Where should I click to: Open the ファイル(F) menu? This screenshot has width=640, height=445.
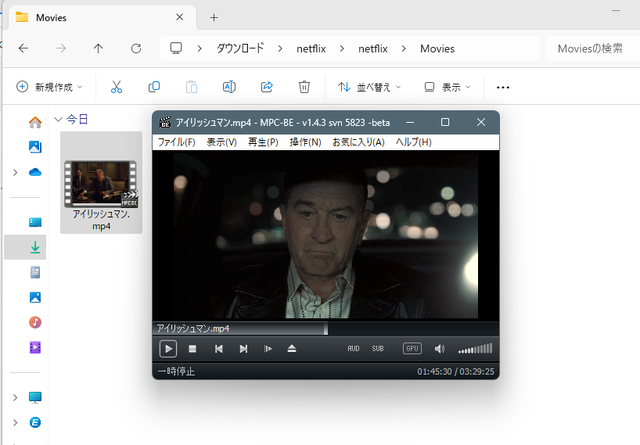point(176,142)
